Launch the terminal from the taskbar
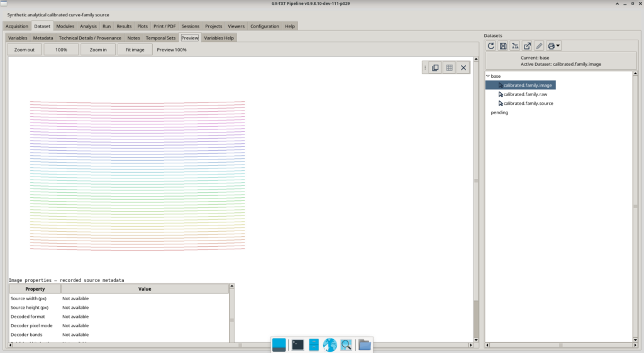The image size is (644, 353). click(x=297, y=345)
